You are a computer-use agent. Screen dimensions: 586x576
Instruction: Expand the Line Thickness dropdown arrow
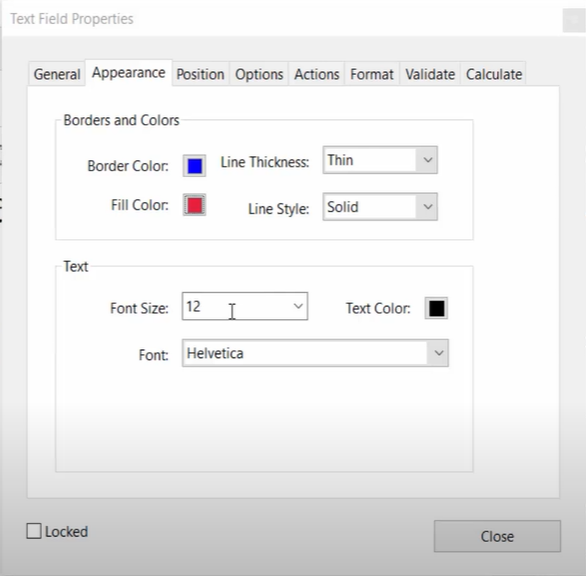(x=428, y=160)
